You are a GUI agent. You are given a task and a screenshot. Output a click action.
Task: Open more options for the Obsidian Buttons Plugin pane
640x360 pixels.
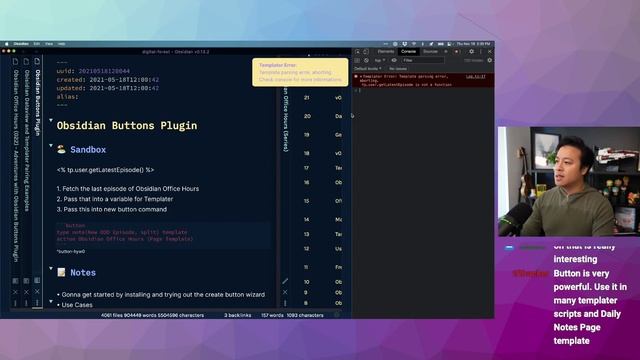37,302
